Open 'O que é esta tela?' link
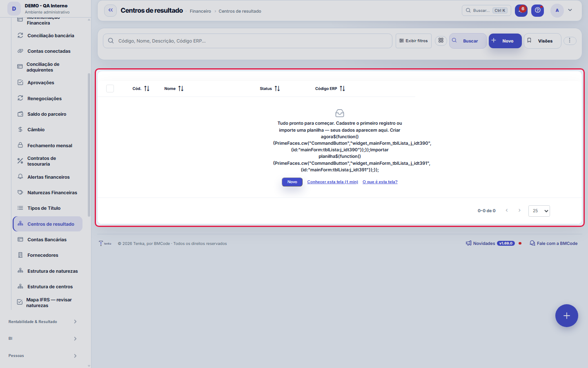The height and width of the screenshot is (368, 588). (x=380, y=182)
